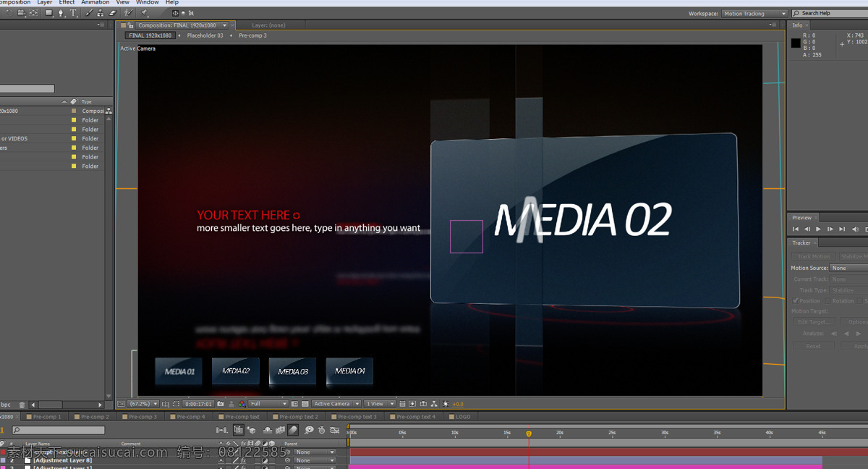Open the Full resolution dropdown
Screen dimensions: 868x469
(x=268, y=404)
